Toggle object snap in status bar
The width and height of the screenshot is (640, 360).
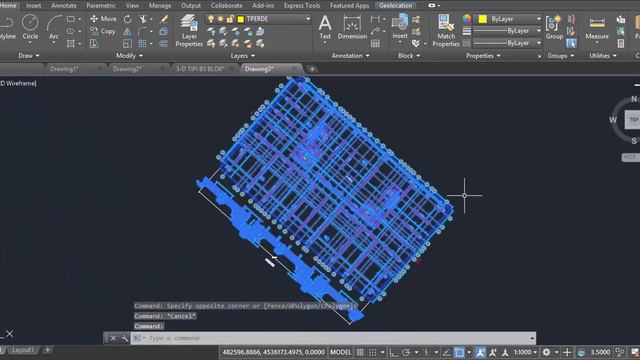point(459,352)
